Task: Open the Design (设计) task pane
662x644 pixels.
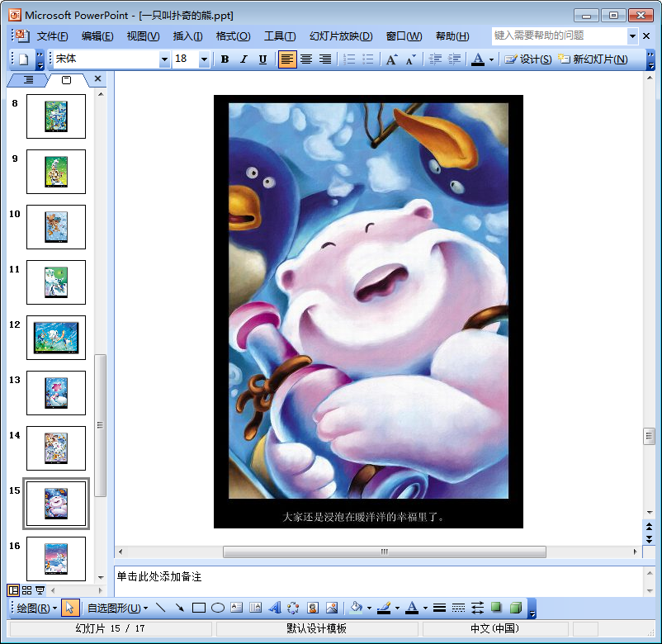Action: (x=527, y=59)
